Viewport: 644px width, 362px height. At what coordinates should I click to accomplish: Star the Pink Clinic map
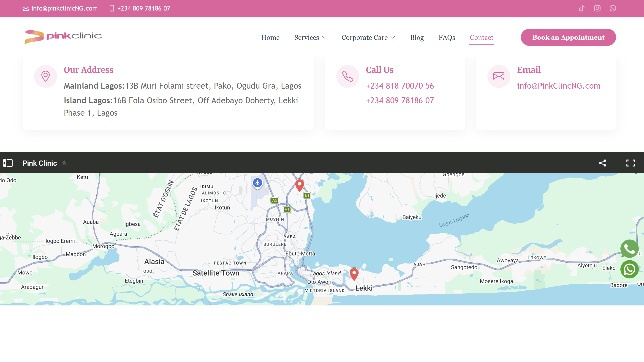tap(64, 163)
